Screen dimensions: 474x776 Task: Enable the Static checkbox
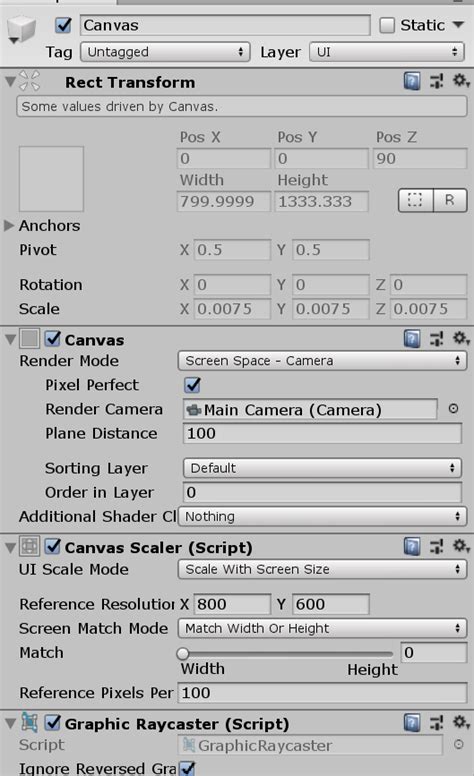pos(387,25)
